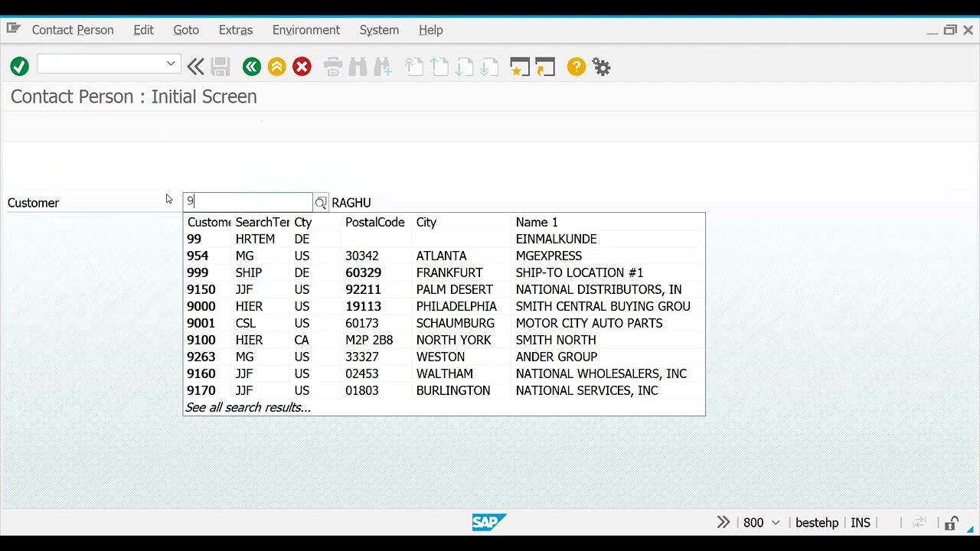This screenshot has width=980, height=551.
Task: Click the Save diskette icon
Action: point(220,67)
